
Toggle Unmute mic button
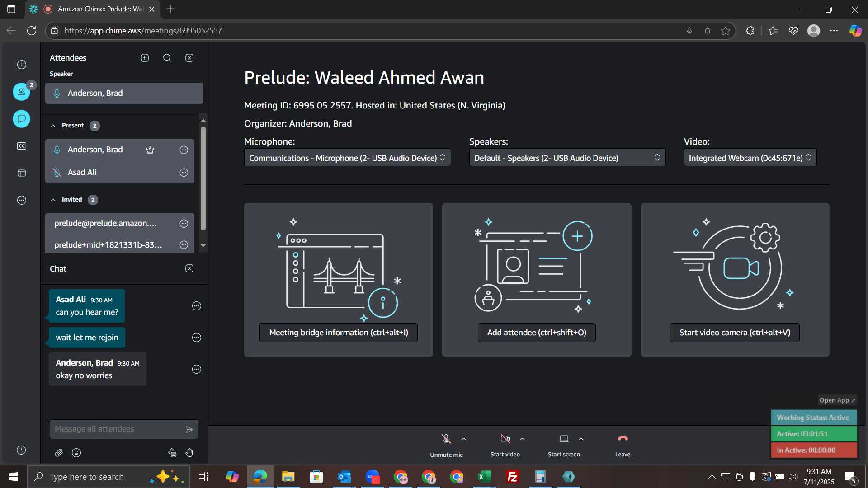[x=446, y=445]
